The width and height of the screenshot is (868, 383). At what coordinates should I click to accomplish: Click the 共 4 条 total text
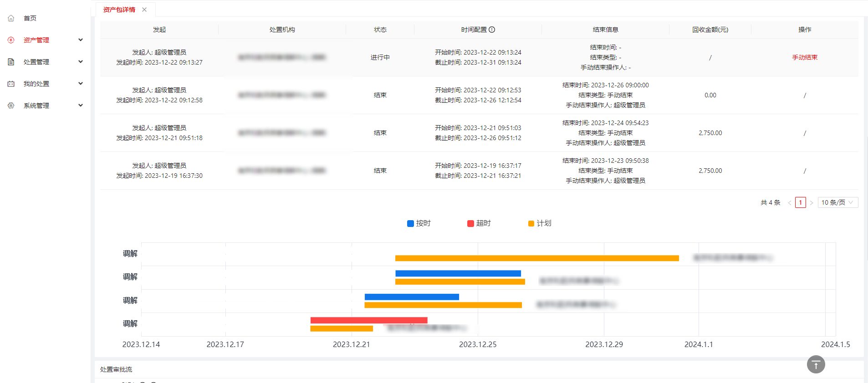point(771,202)
